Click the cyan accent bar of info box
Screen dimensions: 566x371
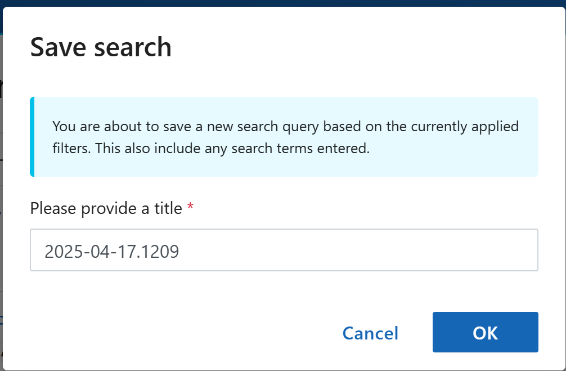32,137
